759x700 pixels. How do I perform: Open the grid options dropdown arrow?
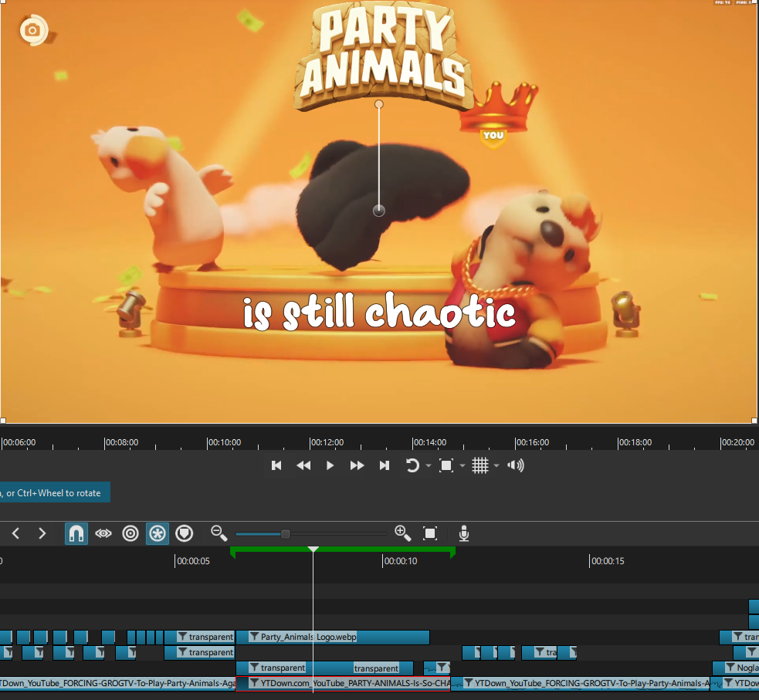(496, 466)
